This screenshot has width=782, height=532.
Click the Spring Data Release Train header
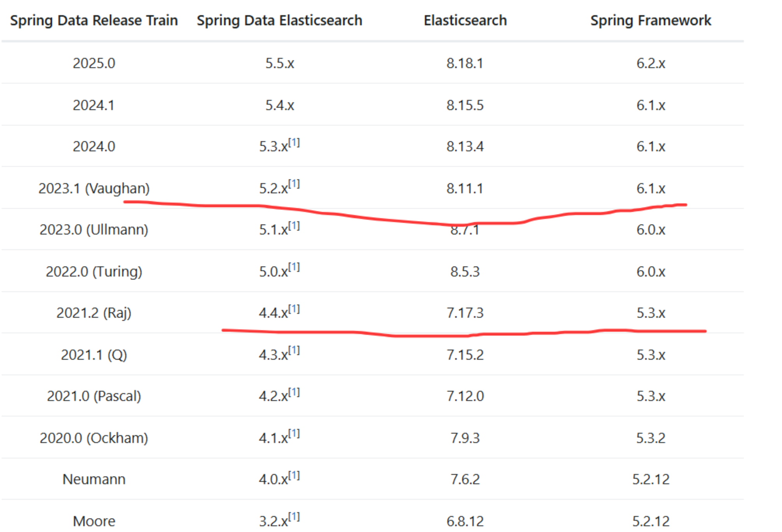94,20
